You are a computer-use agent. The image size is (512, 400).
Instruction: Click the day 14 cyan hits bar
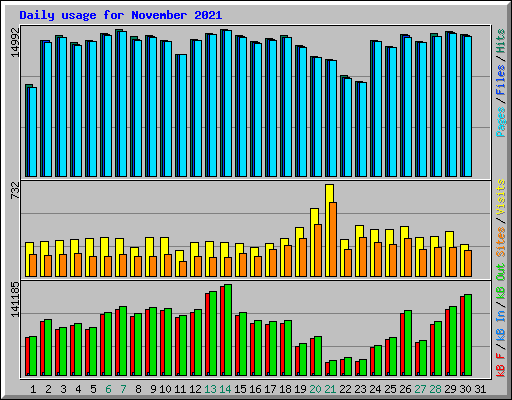[x=228, y=104]
